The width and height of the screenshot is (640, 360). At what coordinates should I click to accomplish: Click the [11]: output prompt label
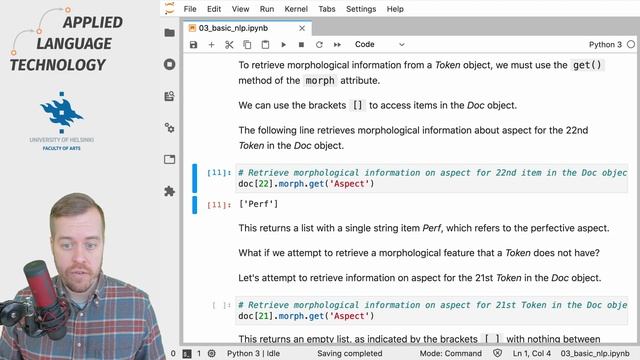pos(219,204)
